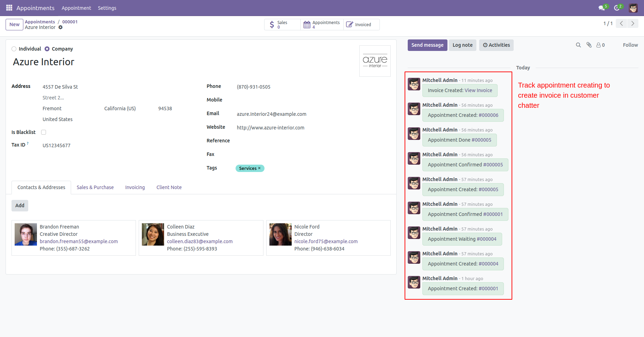Open the Invoiced stat button

[x=361, y=24]
